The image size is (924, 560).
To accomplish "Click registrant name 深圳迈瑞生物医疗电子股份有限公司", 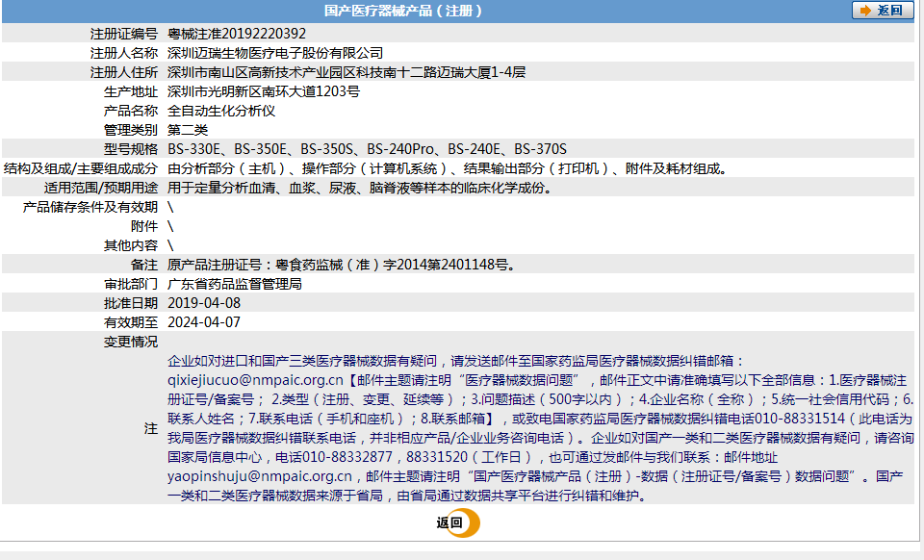I will [x=275, y=53].
